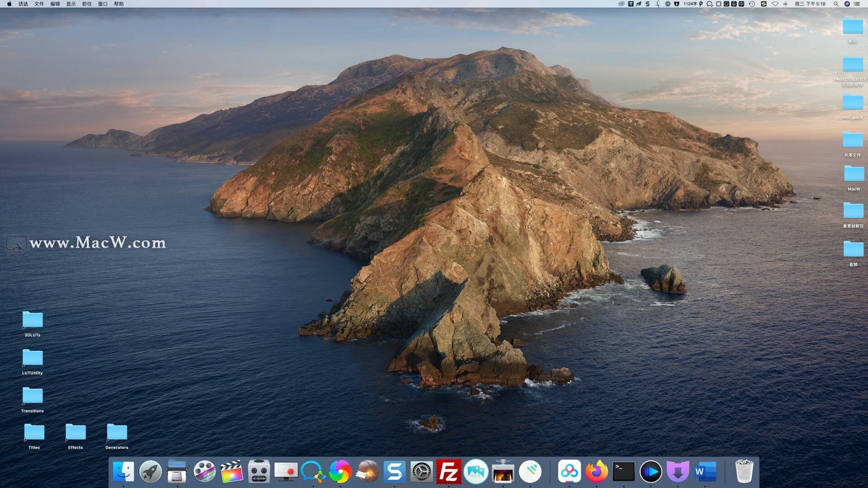The width and height of the screenshot is (868, 488).
Task: Open the colorful pinwheel app in Dock
Action: [340, 472]
